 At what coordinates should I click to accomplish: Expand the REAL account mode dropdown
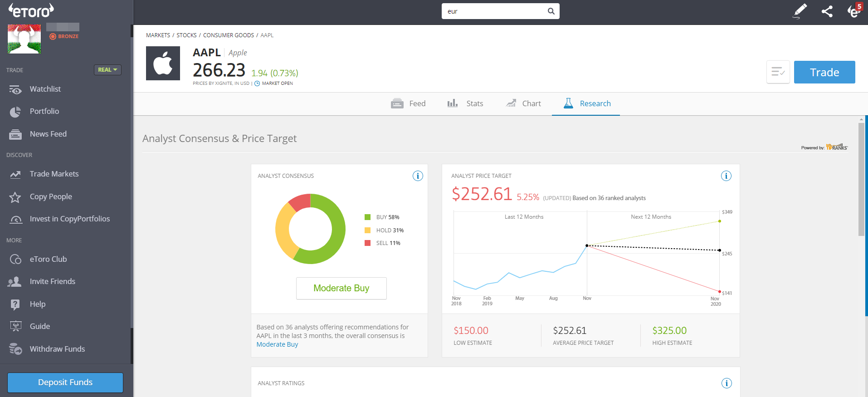tap(107, 70)
